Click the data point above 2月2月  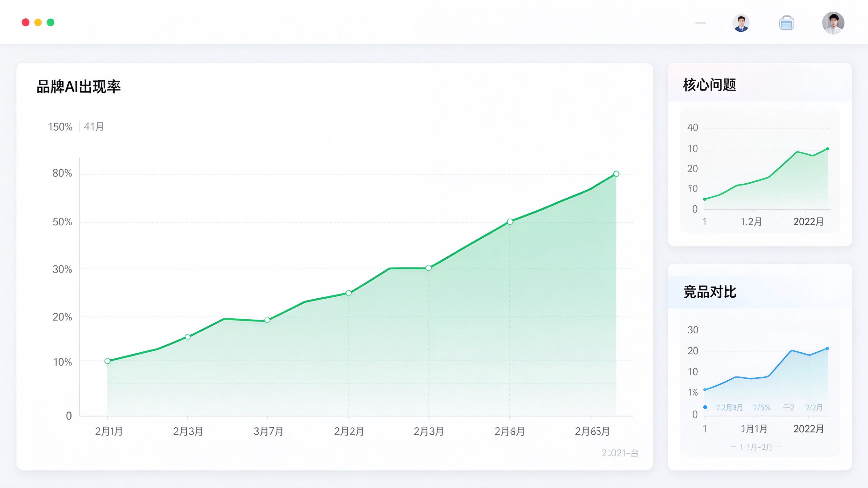pos(349,293)
